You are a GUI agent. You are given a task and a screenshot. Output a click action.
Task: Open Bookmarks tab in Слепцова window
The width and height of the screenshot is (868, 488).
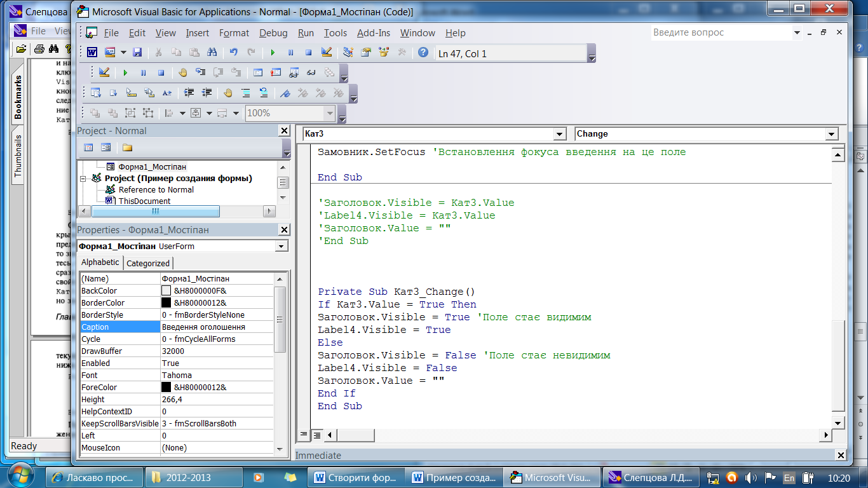(x=18, y=97)
